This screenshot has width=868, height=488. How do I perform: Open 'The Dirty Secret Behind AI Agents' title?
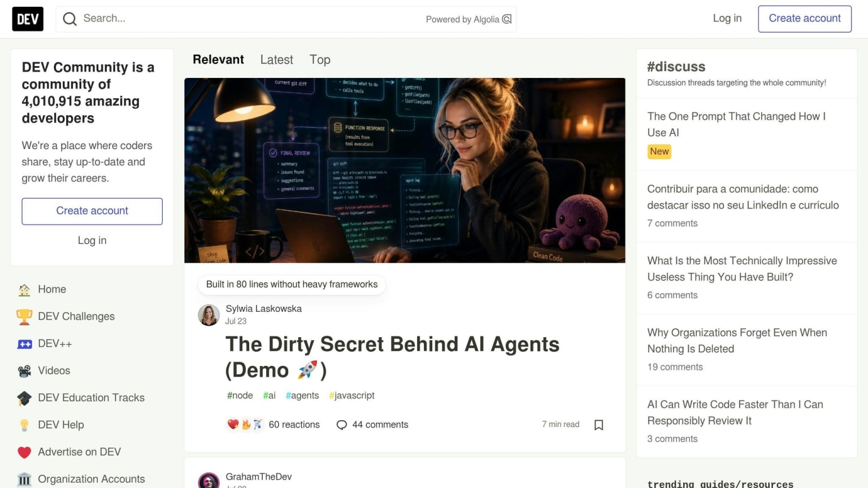point(392,357)
